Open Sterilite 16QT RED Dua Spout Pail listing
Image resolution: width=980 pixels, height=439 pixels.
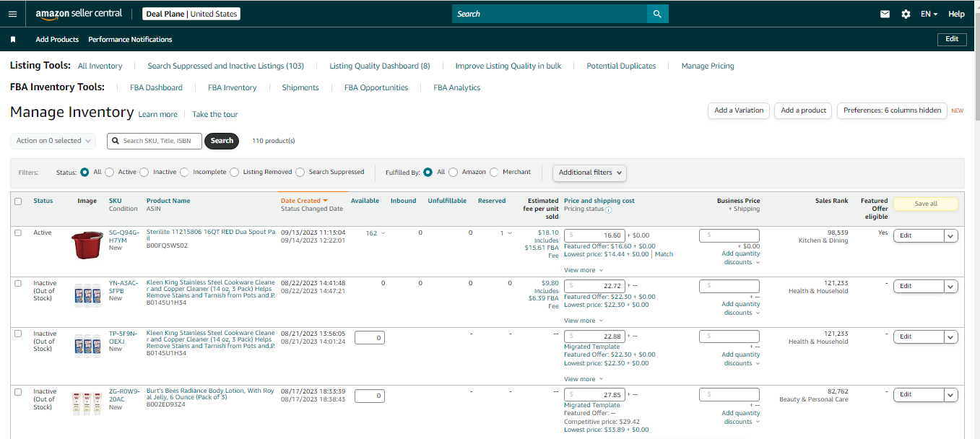(x=210, y=236)
